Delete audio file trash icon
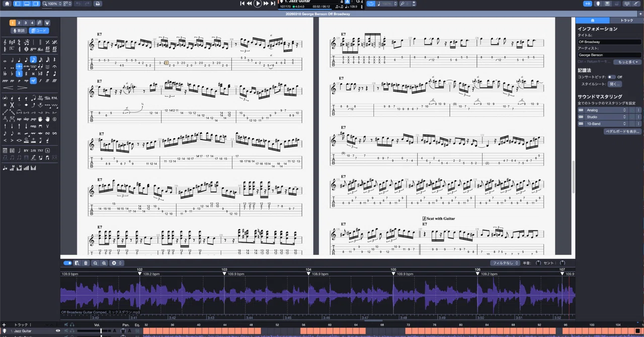The height and width of the screenshot is (337, 644). (x=86, y=263)
